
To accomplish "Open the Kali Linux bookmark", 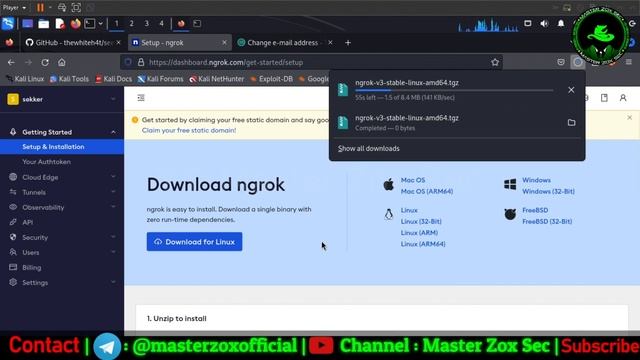I will click(x=25, y=79).
